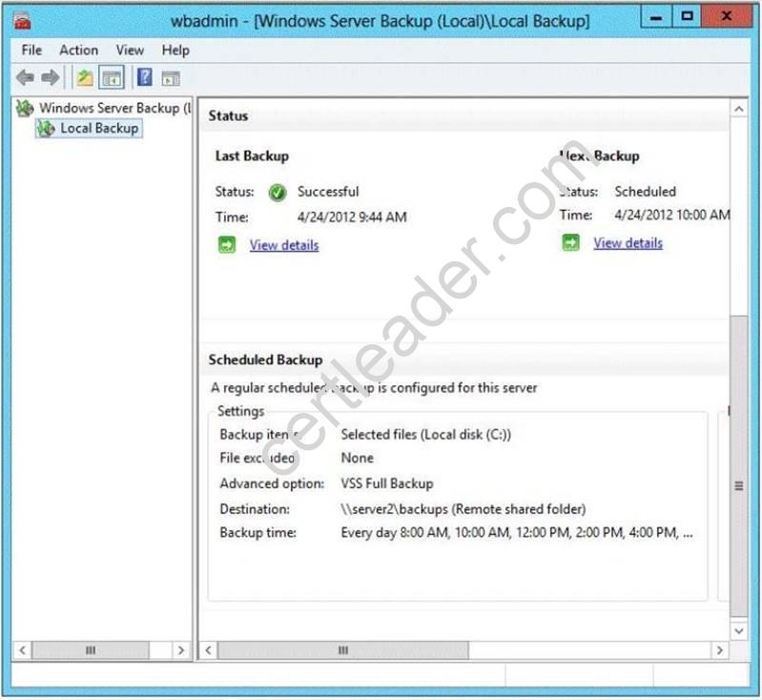Click the vertical scrollbar down arrow

click(738, 630)
